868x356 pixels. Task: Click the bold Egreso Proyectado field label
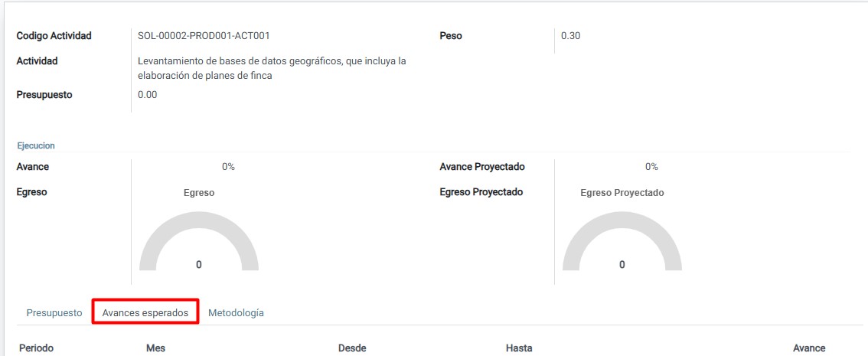tap(481, 192)
